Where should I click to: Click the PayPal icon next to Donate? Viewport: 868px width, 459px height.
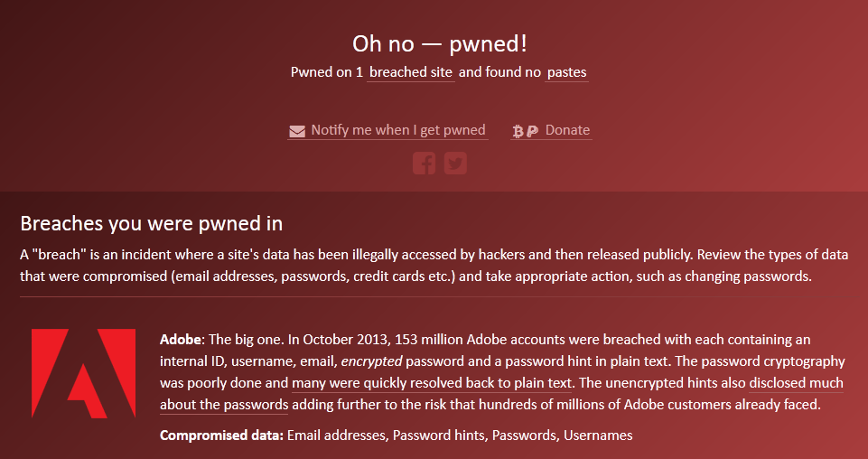point(532,131)
